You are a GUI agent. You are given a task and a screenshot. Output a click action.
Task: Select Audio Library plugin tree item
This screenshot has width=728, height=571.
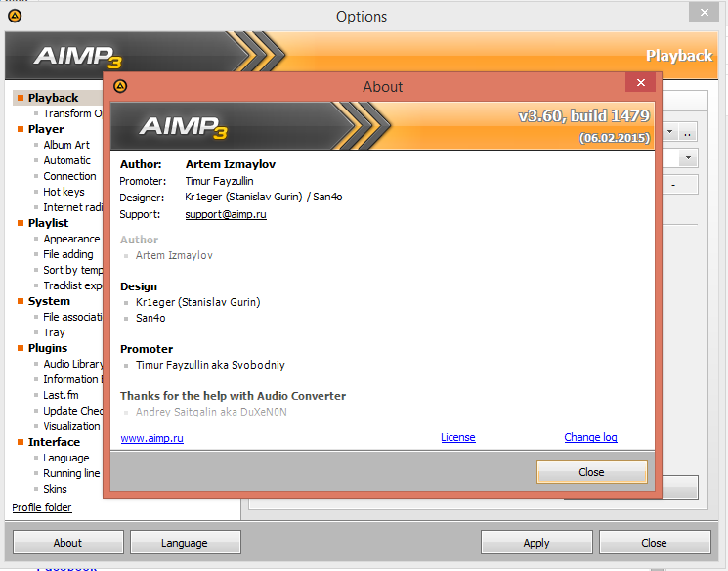(x=72, y=364)
